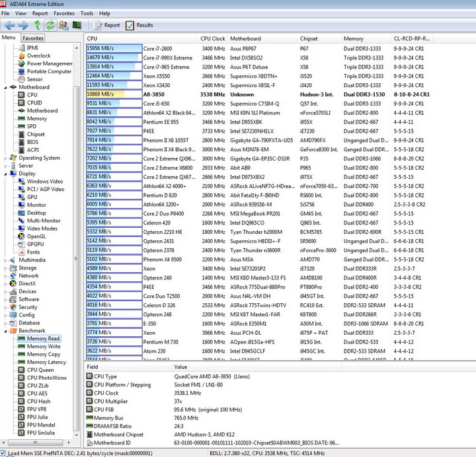The width and height of the screenshot is (476, 457).
Task: Select FPU Mandel benchmark
Action: 41,425
